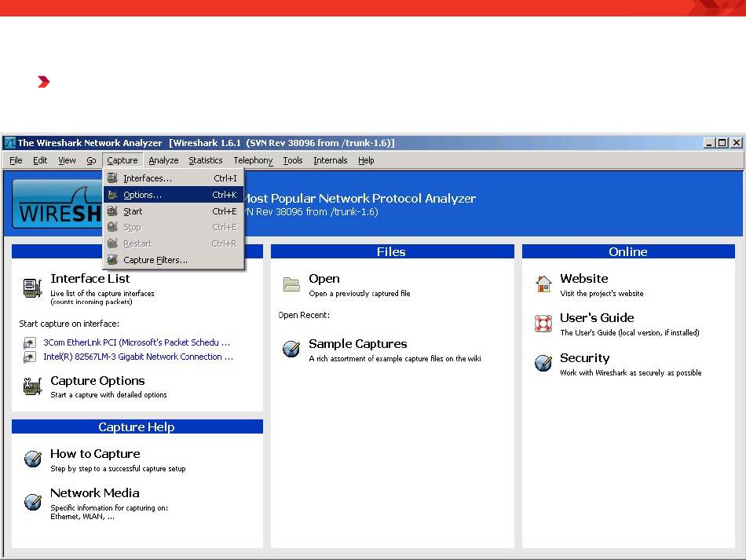Click 'Live list of the capture interfaces' text
The width and height of the screenshot is (746, 560).
point(102,294)
